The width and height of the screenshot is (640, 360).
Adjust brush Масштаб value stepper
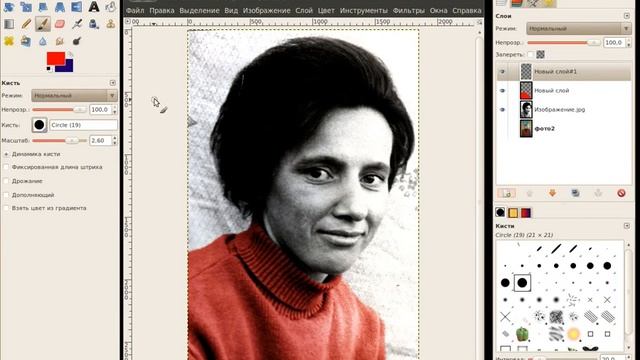pyautogui.click(x=115, y=140)
